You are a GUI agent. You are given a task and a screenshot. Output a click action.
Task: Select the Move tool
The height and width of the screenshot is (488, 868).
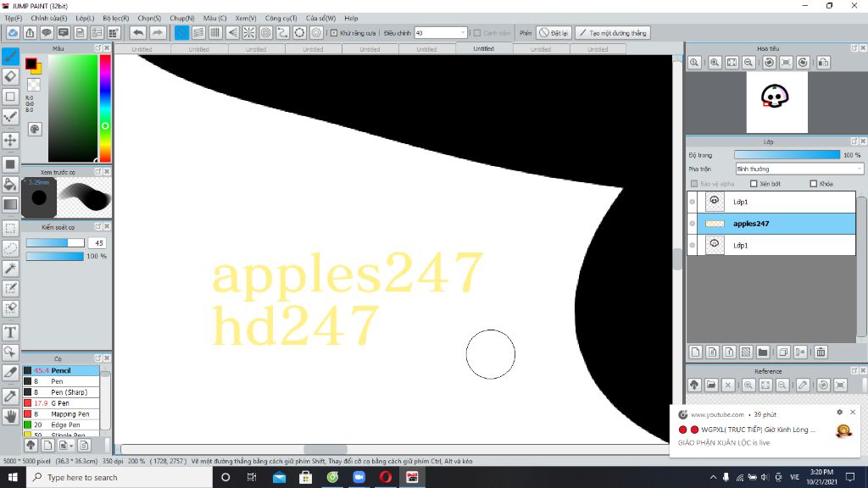coord(10,140)
